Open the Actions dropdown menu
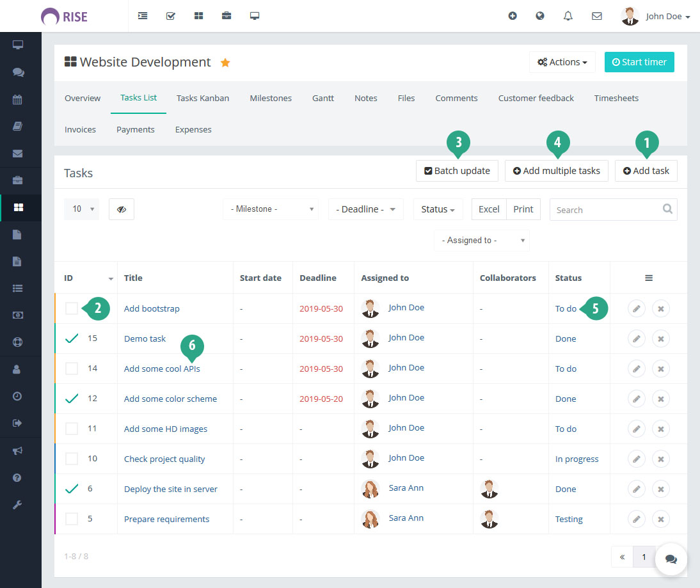The width and height of the screenshot is (700, 588). (x=562, y=62)
